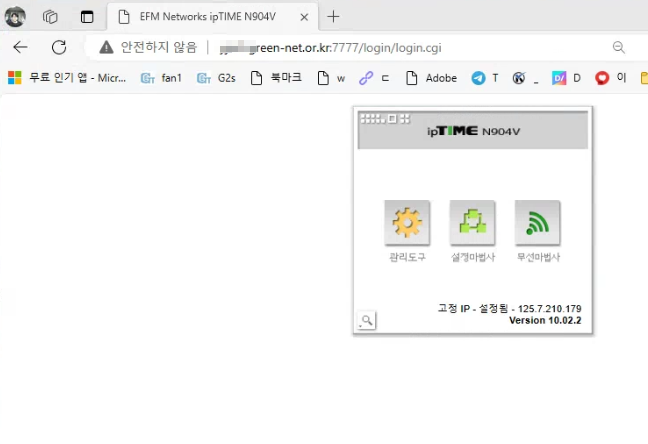Screen dimensions: 648x444
Task: Reload the page with refresh icon
Action: pos(59,48)
